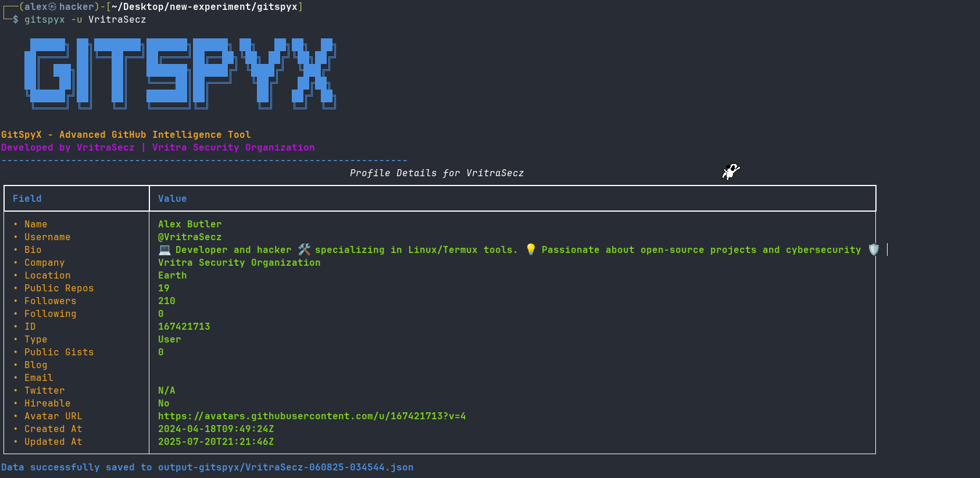The image size is (980, 478).
Task: Click the Updated At timestamp value
Action: (216, 442)
